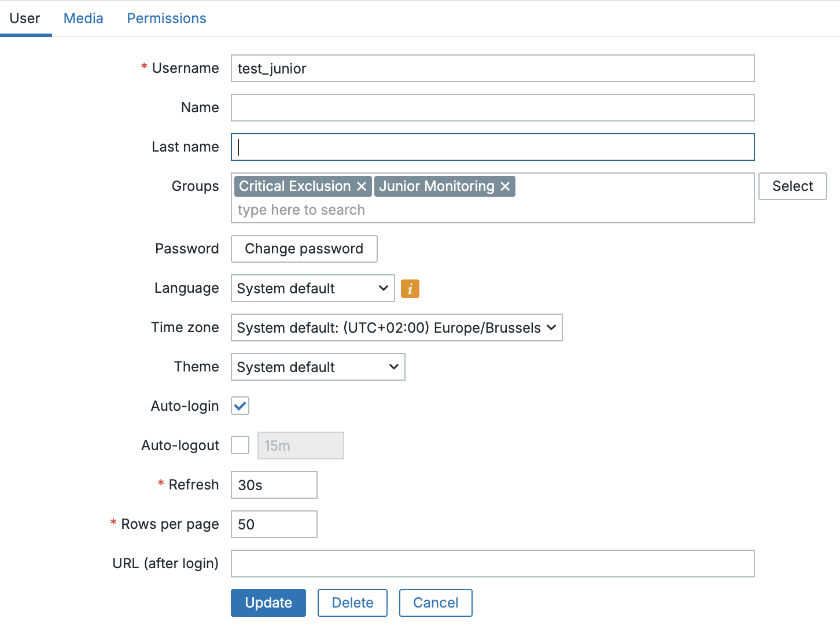Open the Language dropdown
Viewport: 840px width, 633px height.
coord(312,288)
